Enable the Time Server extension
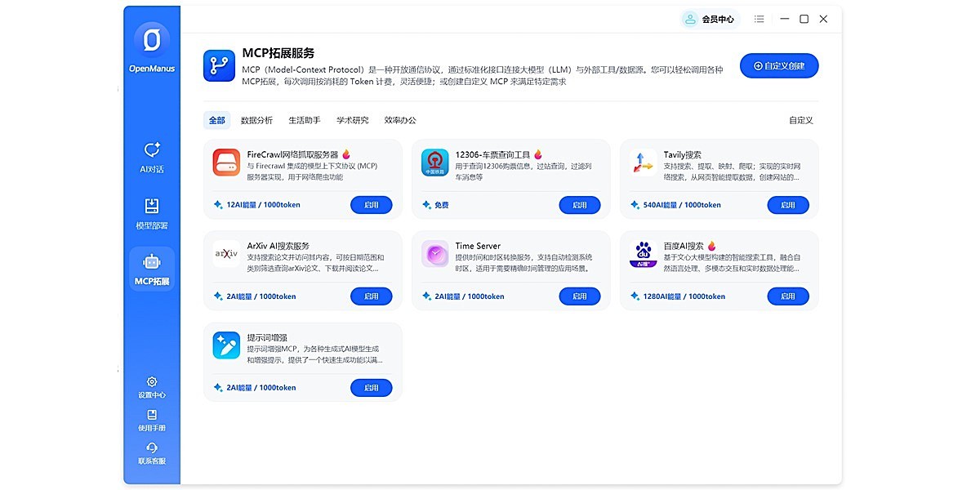Image resolution: width=980 pixels, height=490 pixels. point(579,296)
